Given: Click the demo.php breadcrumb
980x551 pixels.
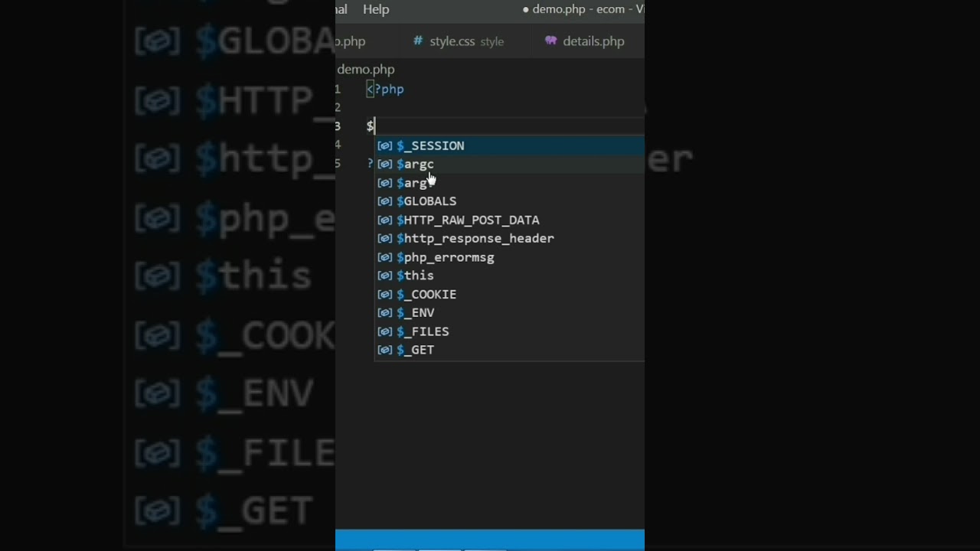Looking at the screenshot, I should pos(366,69).
